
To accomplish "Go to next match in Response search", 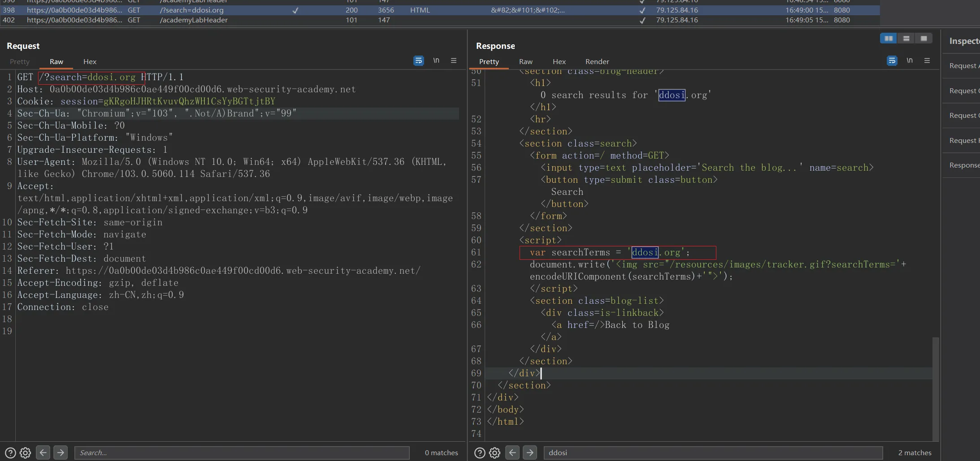I will tap(530, 452).
